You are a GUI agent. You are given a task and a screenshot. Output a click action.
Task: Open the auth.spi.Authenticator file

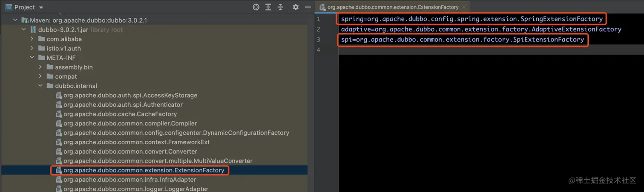coord(123,105)
